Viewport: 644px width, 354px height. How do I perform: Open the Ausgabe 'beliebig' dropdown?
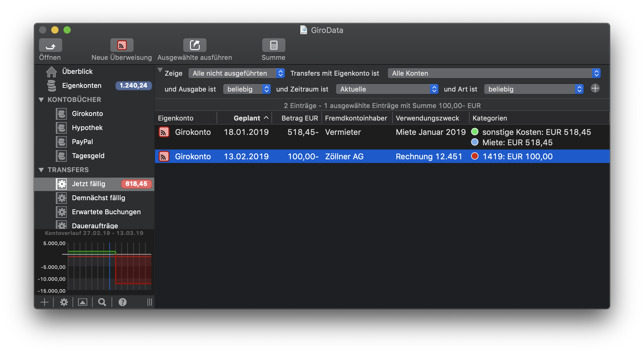247,89
